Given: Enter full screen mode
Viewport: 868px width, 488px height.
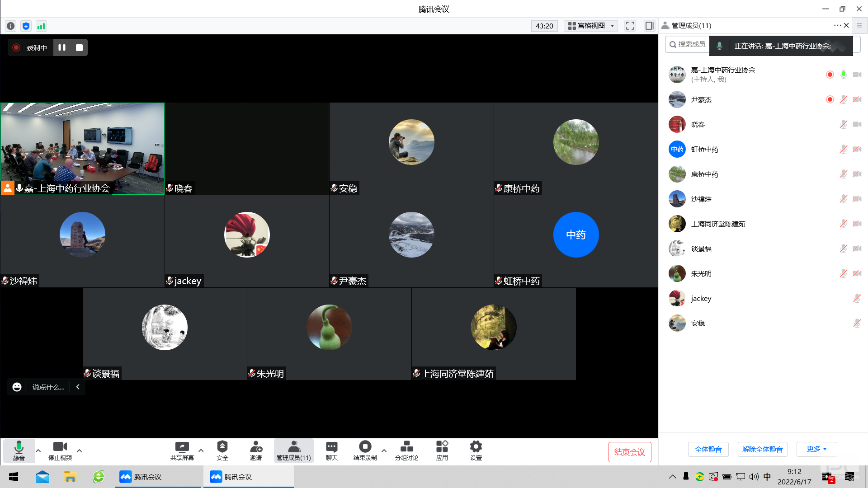Looking at the screenshot, I should [630, 26].
